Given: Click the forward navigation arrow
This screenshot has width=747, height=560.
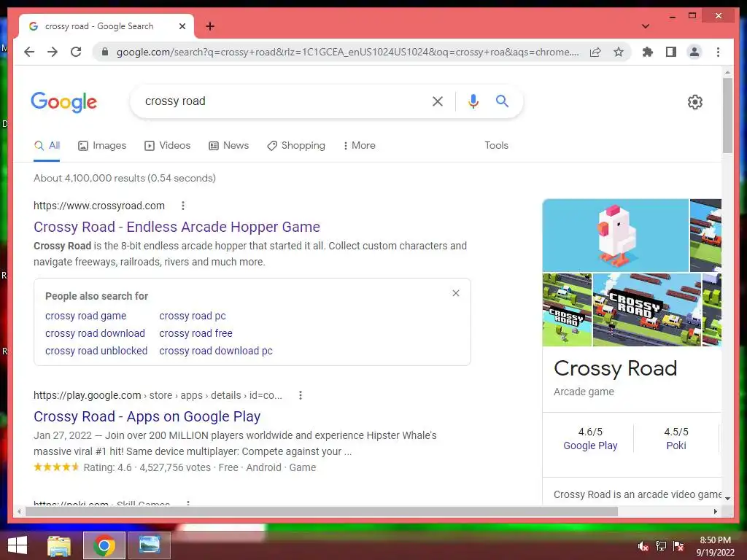Looking at the screenshot, I should (53, 52).
